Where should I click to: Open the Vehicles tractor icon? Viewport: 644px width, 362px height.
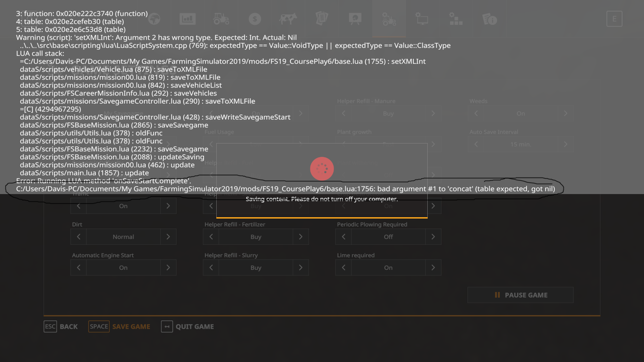click(221, 19)
